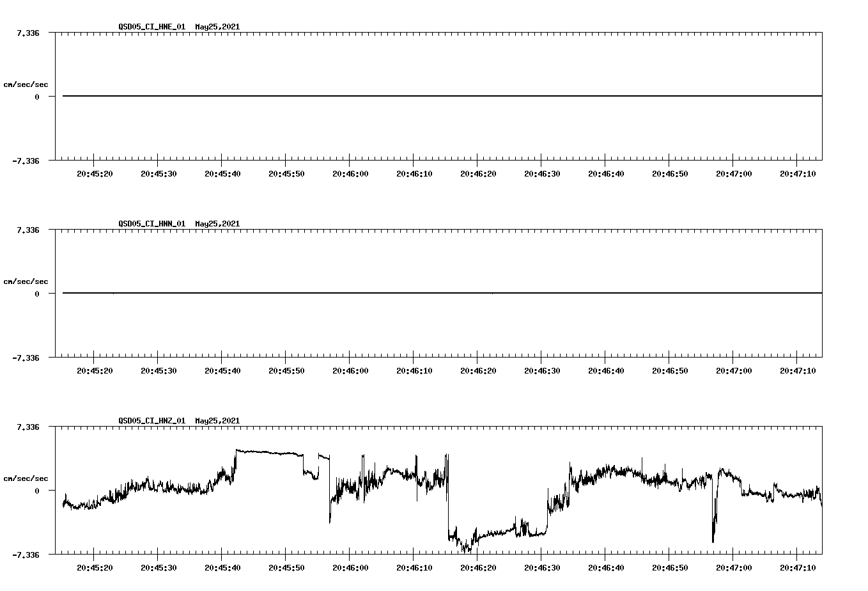Click the cm/sec/sec label on the HNZ plot

click(26, 477)
